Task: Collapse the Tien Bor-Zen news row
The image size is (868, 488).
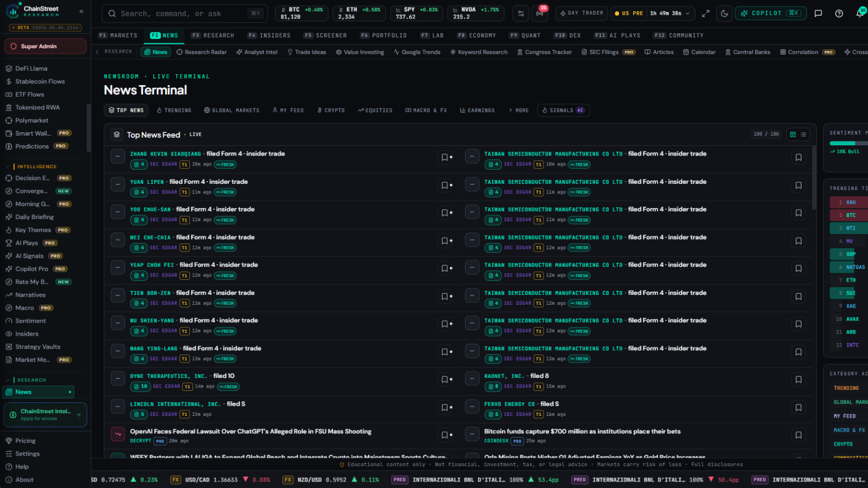Action: (x=118, y=296)
